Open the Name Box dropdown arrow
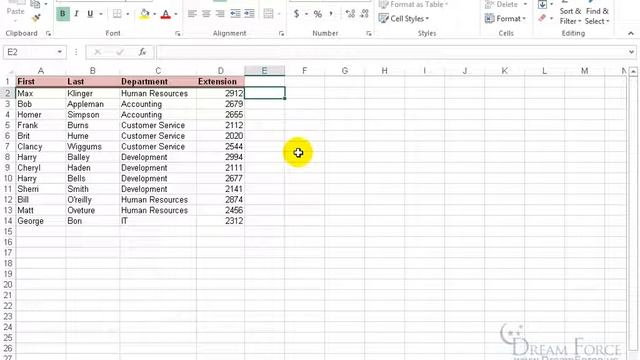 [60, 52]
